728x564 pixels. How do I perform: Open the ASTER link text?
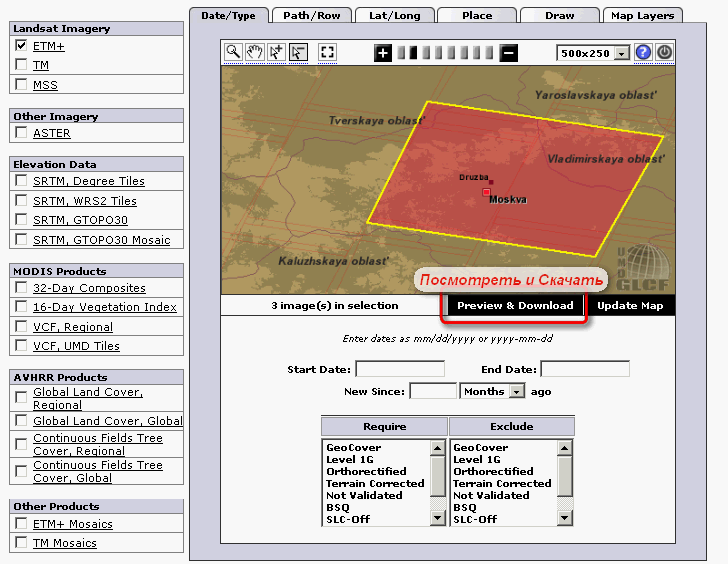click(x=52, y=133)
